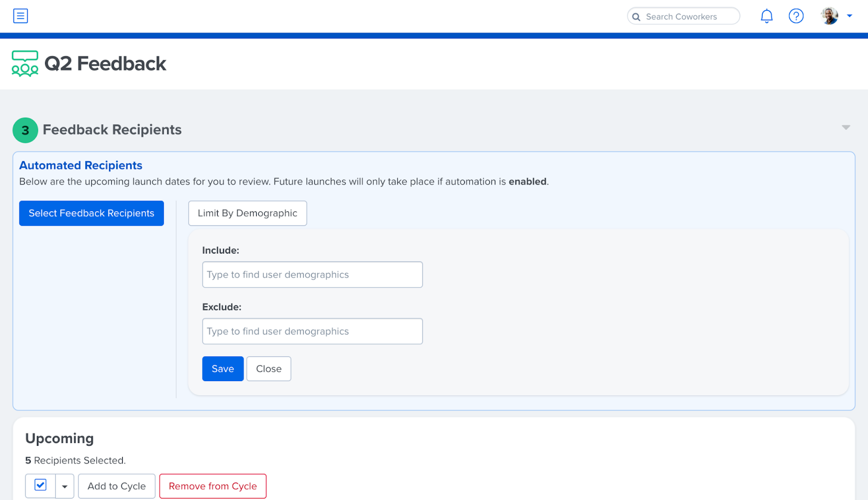The width and height of the screenshot is (868, 500).
Task: Click the step 3 green circle
Action: (x=25, y=130)
